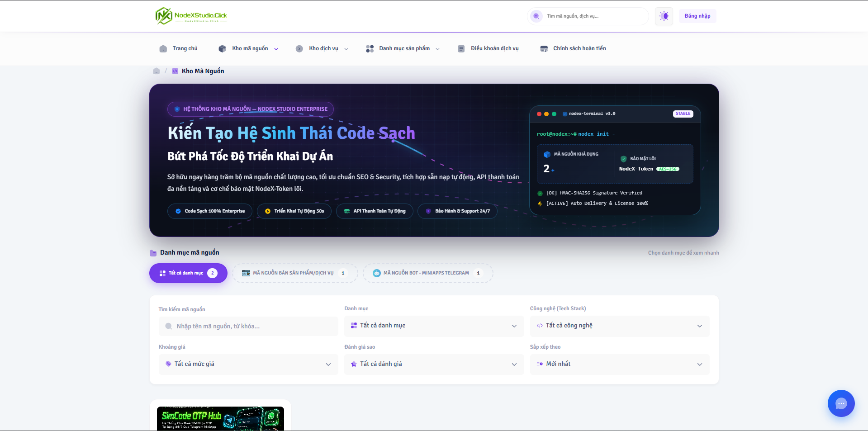Click the arrow icon beside Kho dịch vụ

(x=299, y=49)
